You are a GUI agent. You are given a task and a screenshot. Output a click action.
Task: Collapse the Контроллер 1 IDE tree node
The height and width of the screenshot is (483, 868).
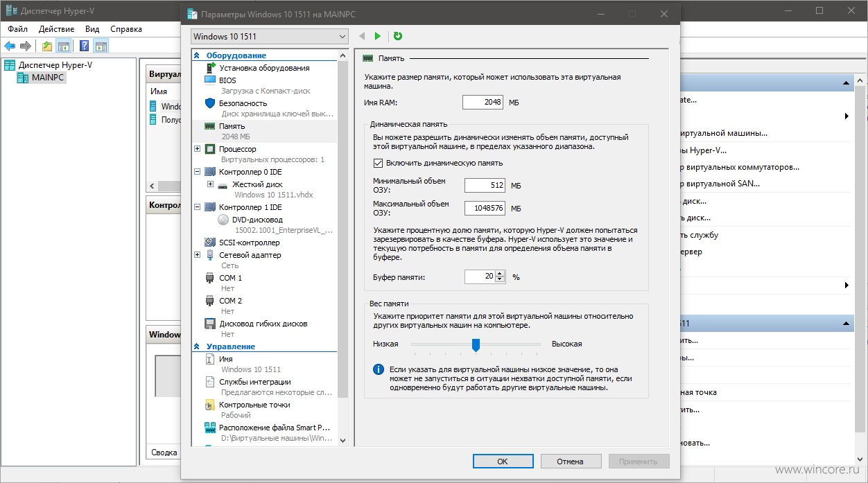pos(198,207)
